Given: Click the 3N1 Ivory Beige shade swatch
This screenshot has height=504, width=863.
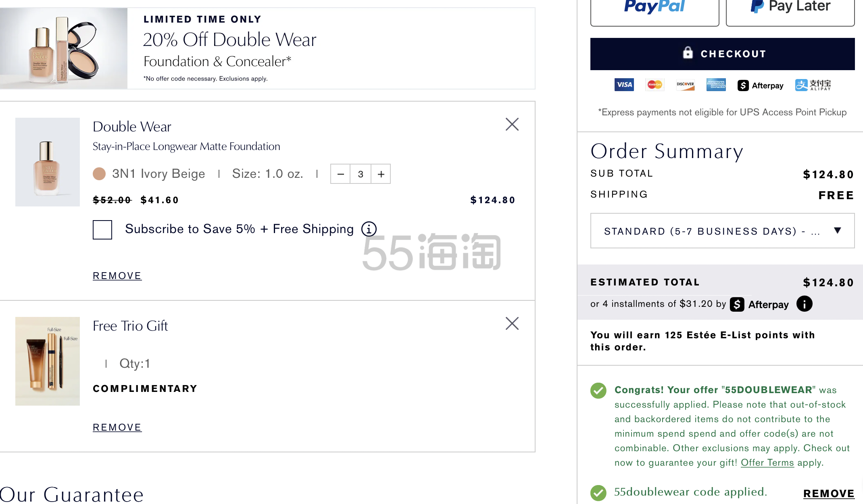Looking at the screenshot, I should point(99,174).
